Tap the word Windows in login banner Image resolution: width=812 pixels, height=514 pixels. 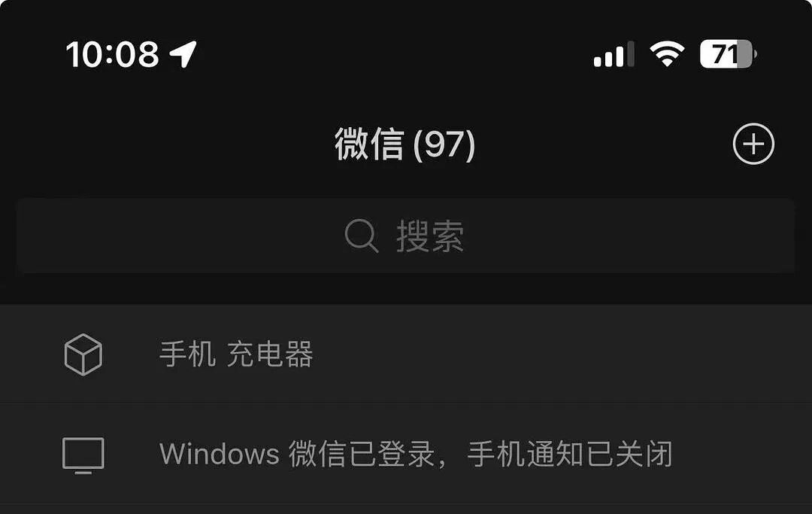coord(220,454)
